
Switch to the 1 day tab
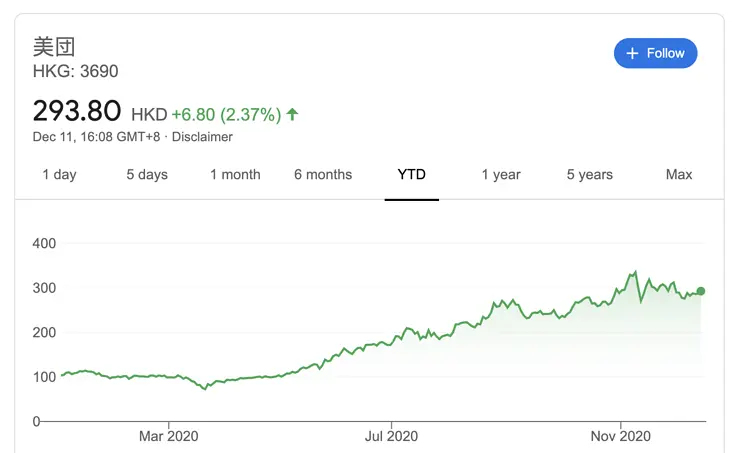click(59, 174)
